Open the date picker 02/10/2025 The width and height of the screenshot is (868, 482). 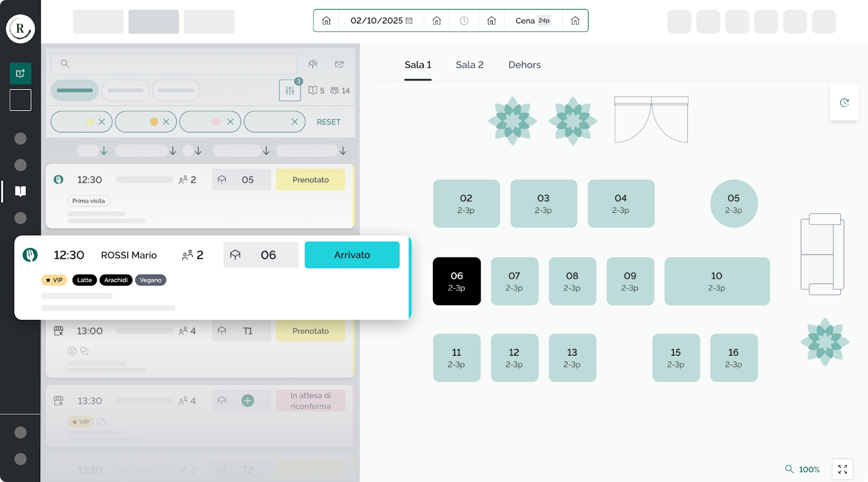[x=381, y=21]
